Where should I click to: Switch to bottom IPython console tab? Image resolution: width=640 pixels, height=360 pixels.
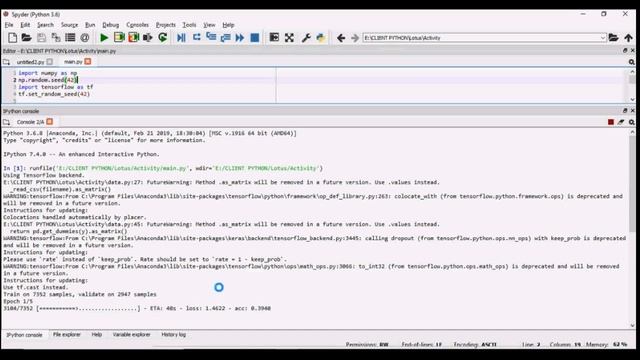point(24,335)
